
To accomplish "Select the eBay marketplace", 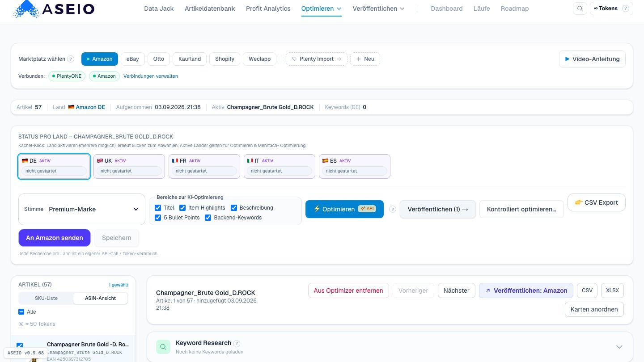I will (x=132, y=59).
